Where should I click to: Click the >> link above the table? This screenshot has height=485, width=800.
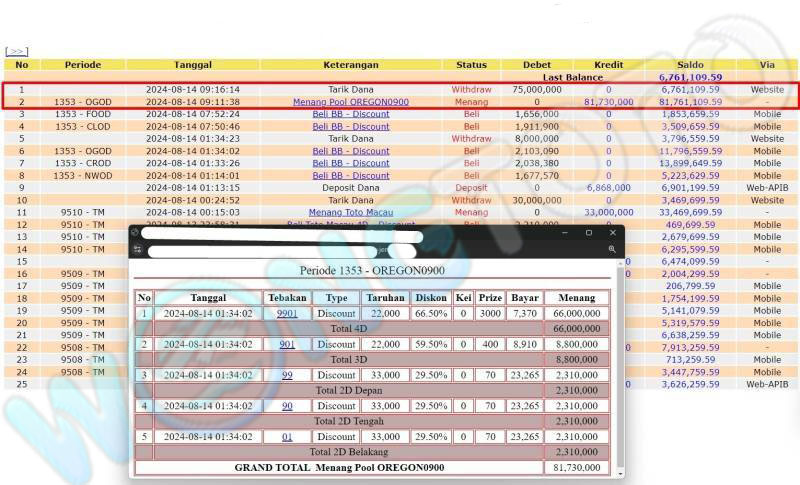click(x=16, y=51)
